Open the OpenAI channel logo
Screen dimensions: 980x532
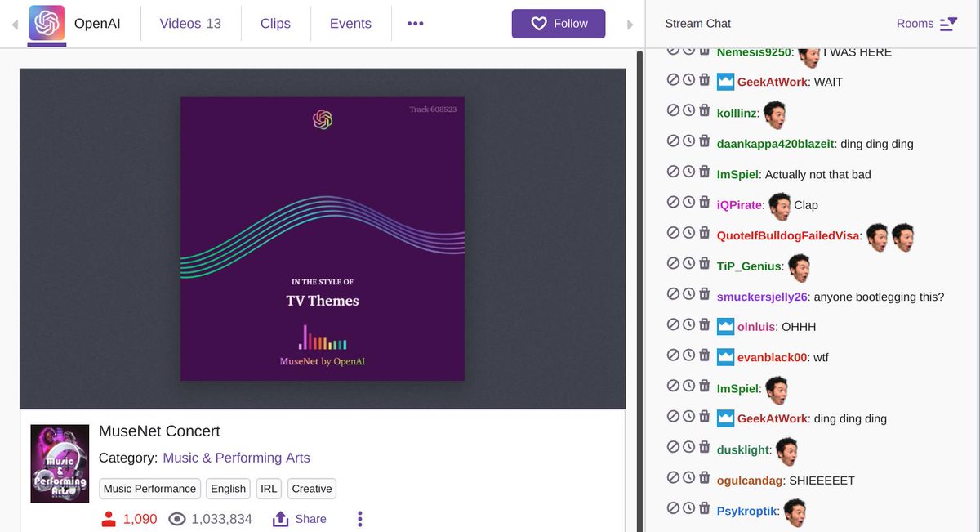coord(47,23)
